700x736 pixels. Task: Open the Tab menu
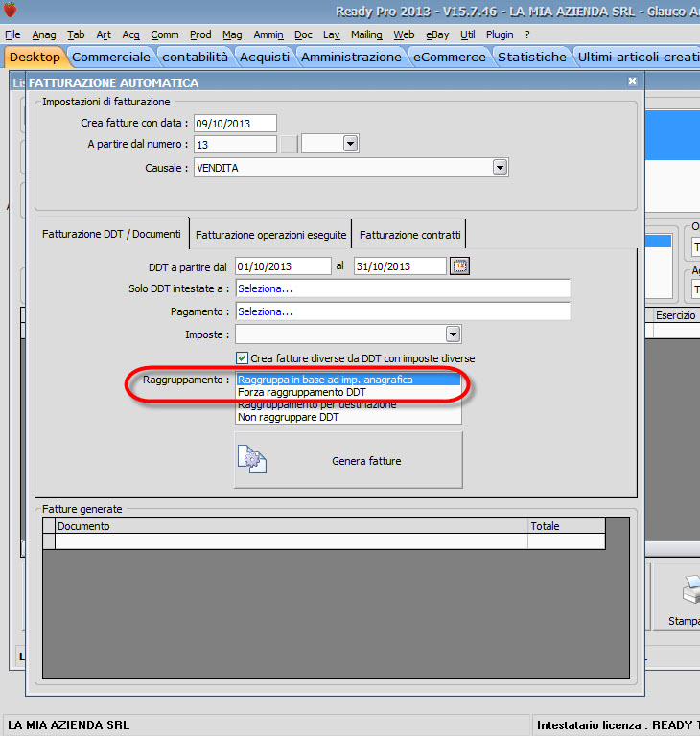76,34
